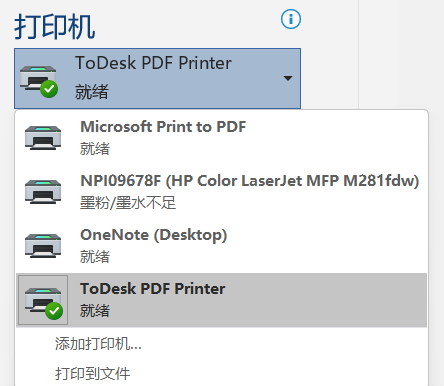
Task: Click 添加打印机... to add a printer
Action: point(98,344)
